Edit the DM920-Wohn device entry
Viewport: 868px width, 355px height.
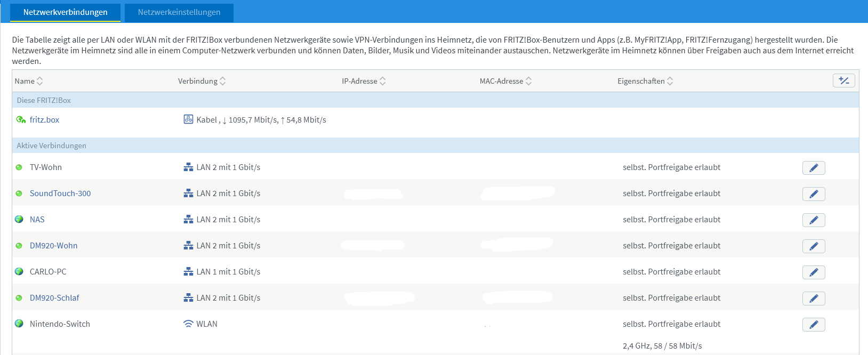pyautogui.click(x=814, y=246)
